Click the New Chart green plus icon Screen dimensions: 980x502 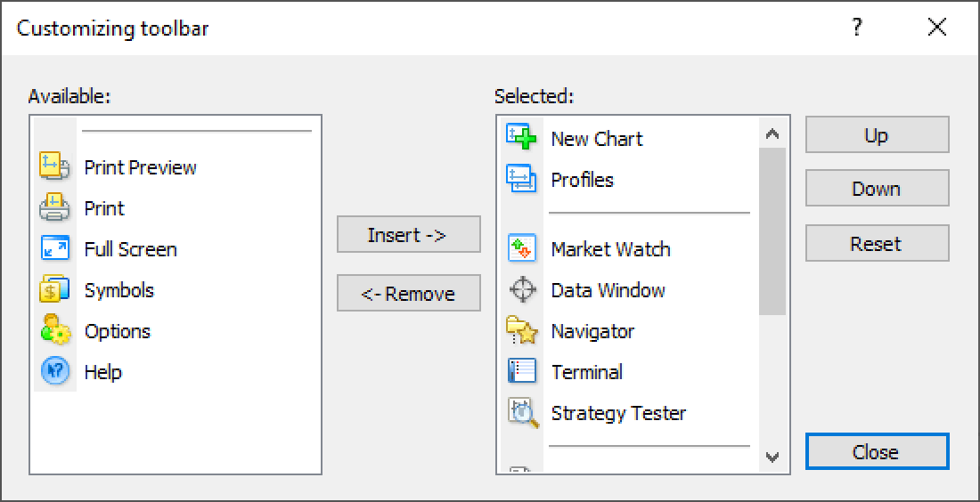point(521,138)
